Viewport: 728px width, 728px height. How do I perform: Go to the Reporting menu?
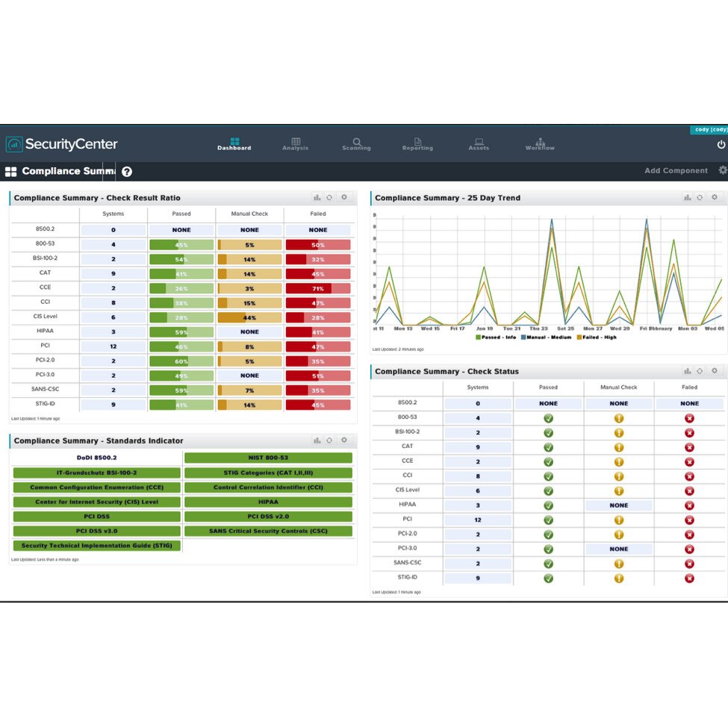[417, 144]
